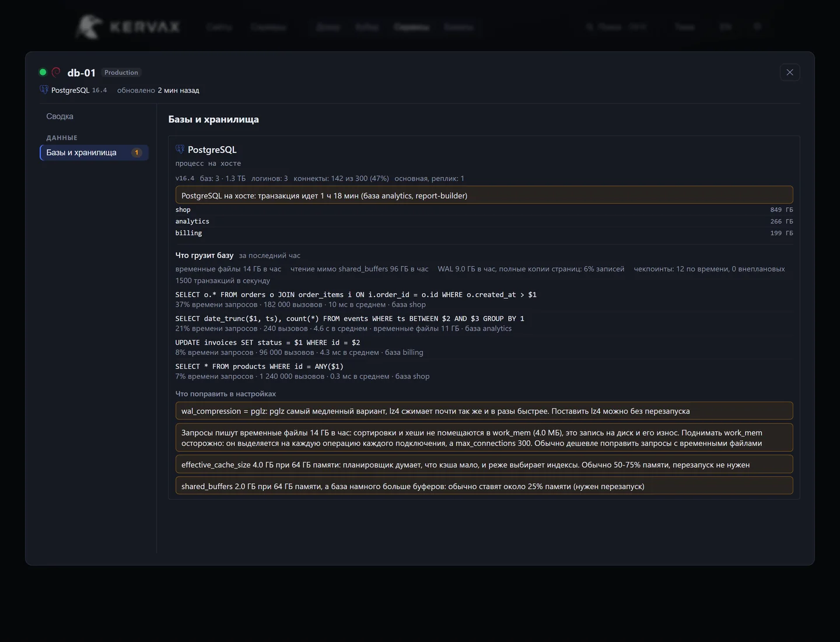The image size is (840, 642).
Task: Select Базы и хранилища in the sidebar
Action: tap(94, 152)
